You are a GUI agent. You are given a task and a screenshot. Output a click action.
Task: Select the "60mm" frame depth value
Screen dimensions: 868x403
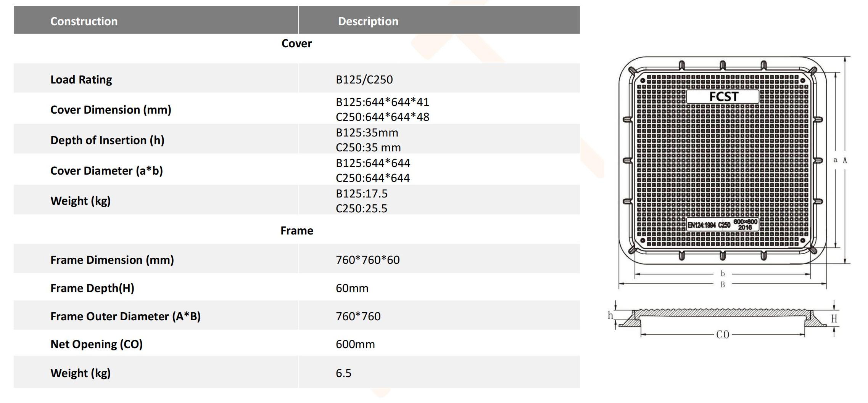click(352, 288)
